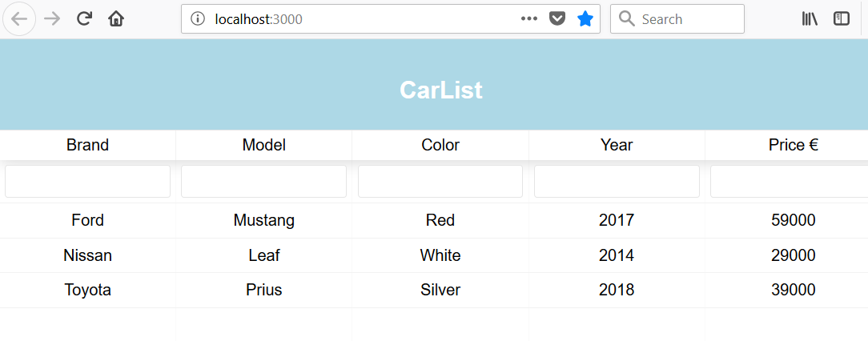The width and height of the screenshot is (868, 341).
Task: Reload the page with the refresh icon
Action: [84, 19]
